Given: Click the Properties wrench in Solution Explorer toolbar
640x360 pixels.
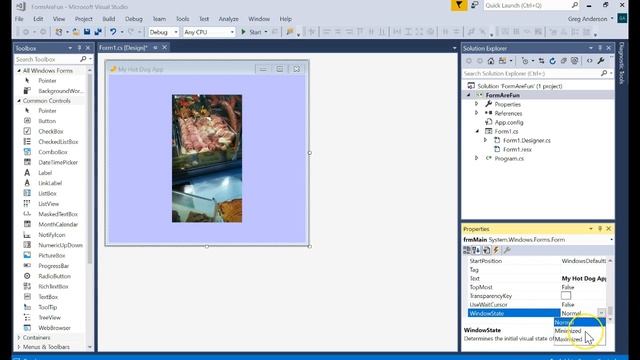Looking at the screenshot, I should click(600, 61).
